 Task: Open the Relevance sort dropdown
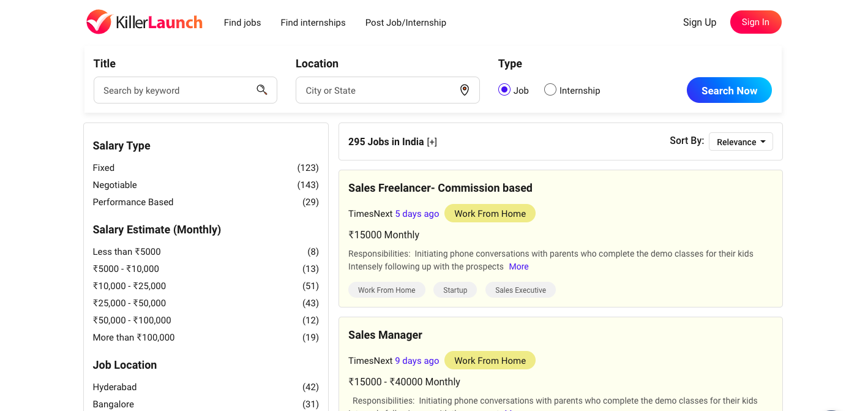tap(741, 142)
